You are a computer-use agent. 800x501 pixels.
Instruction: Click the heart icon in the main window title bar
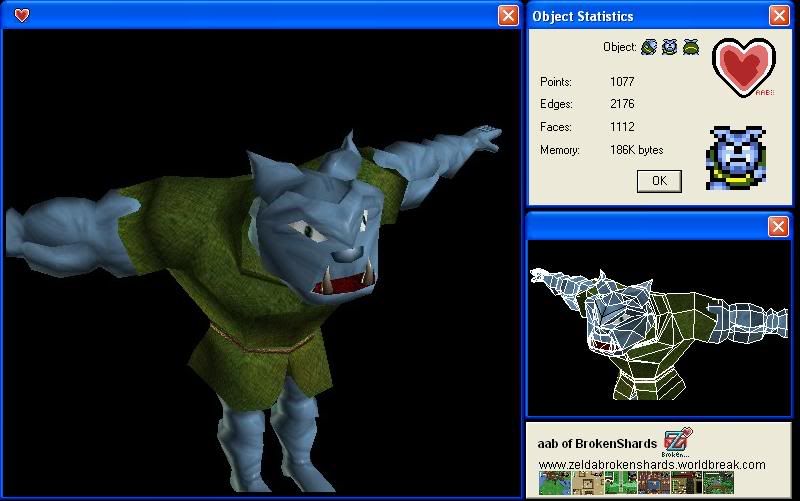pos(21,15)
